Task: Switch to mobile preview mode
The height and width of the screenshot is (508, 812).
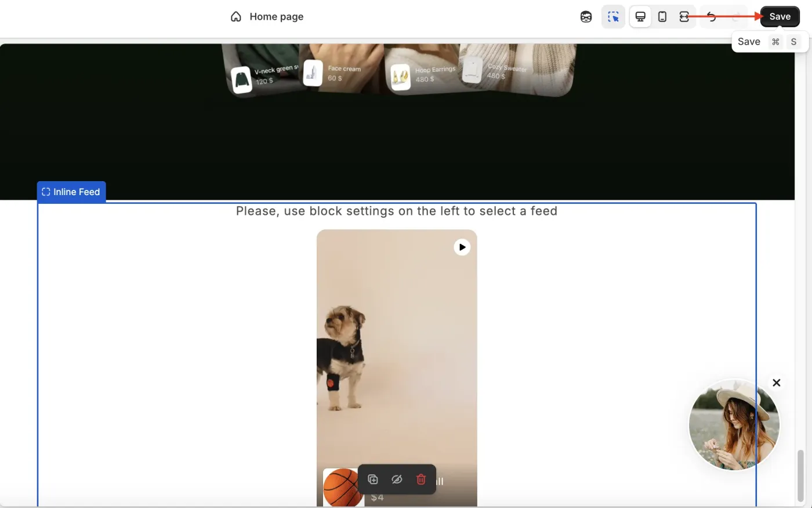Action: (662, 16)
